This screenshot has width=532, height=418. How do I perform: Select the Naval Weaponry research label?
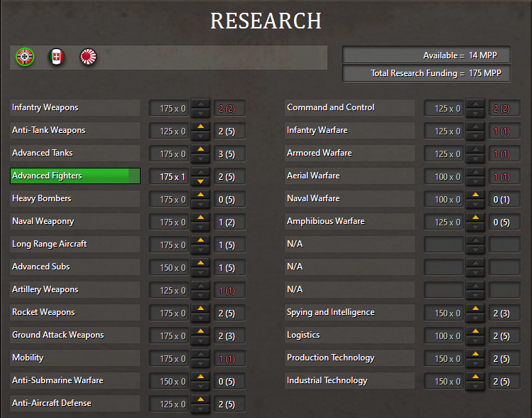[x=75, y=221]
